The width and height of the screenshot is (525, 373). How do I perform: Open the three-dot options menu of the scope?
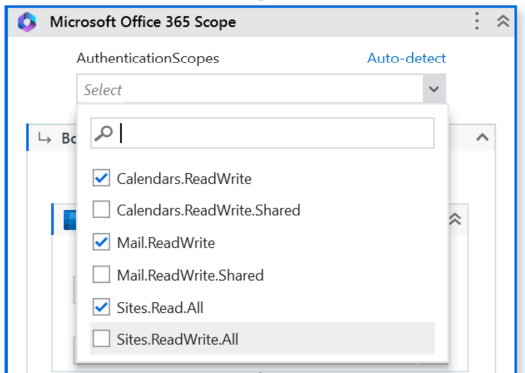[477, 21]
